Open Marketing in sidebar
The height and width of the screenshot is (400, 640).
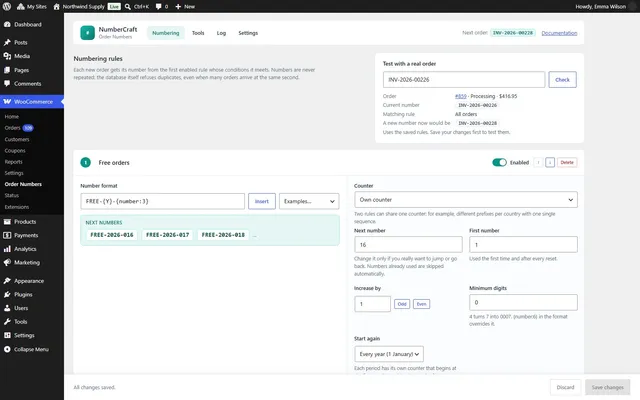point(32,262)
